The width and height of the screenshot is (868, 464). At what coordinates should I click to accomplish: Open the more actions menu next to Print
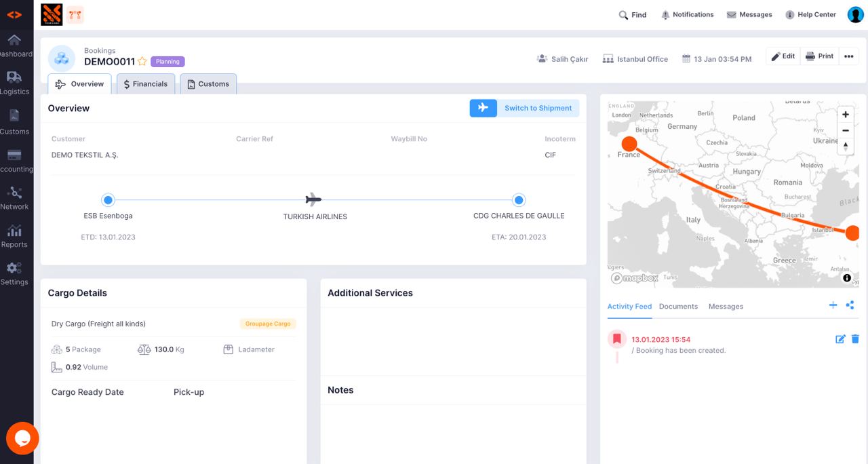pyautogui.click(x=849, y=56)
